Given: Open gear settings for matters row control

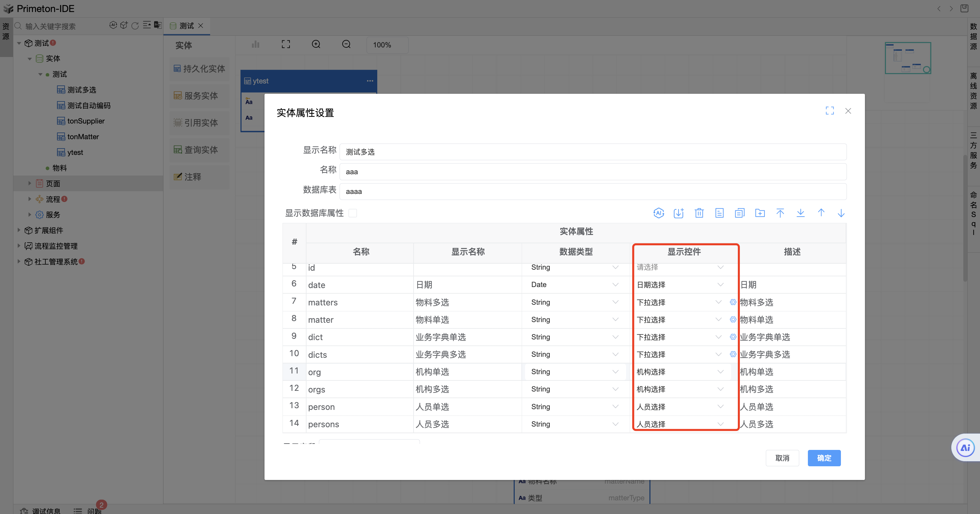Looking at the screenshot, I should click(733, 302).
